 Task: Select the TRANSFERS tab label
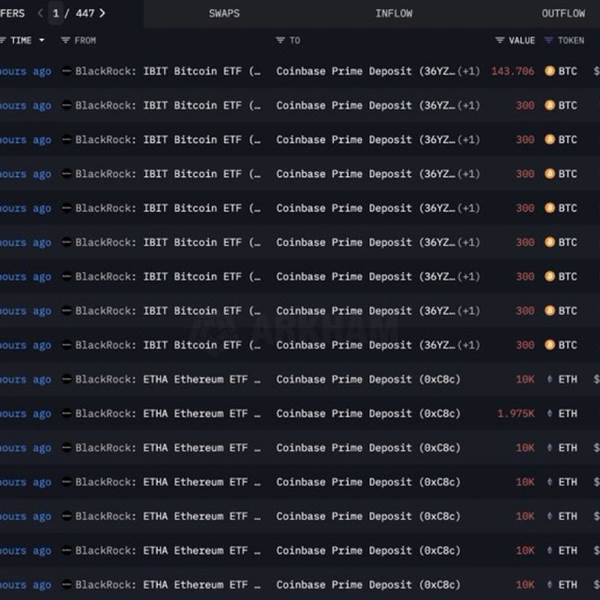12,14
